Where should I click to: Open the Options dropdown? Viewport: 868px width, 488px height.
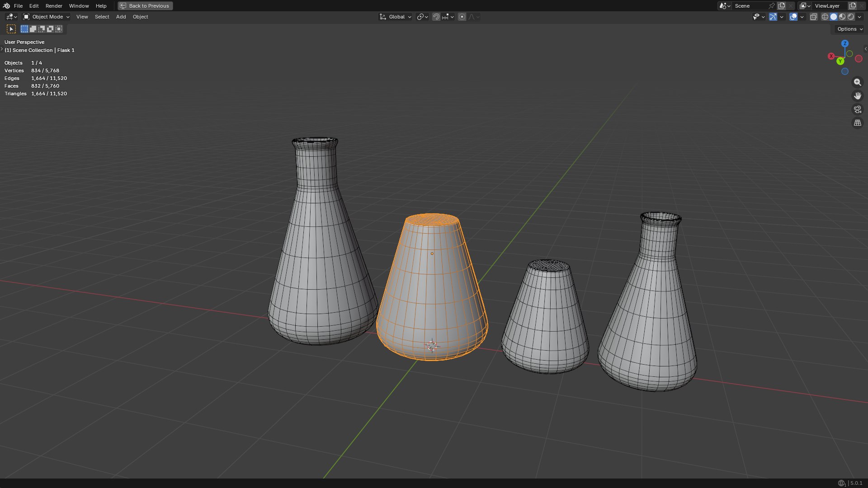click(850, 29)
